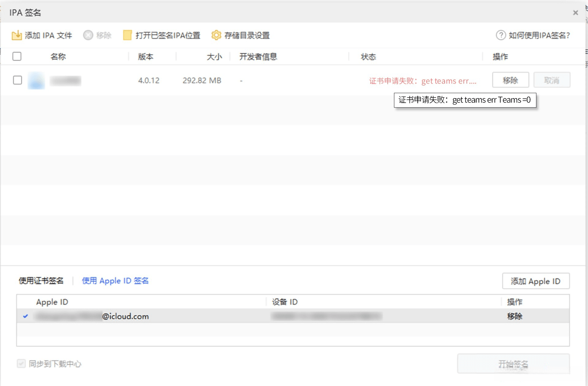Check the checkbox for the 4.0.12 IPA row

(17, 80)
